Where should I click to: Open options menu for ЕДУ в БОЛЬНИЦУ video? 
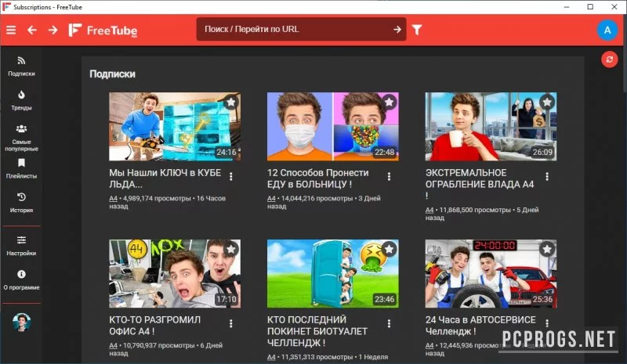click(389, 176)
